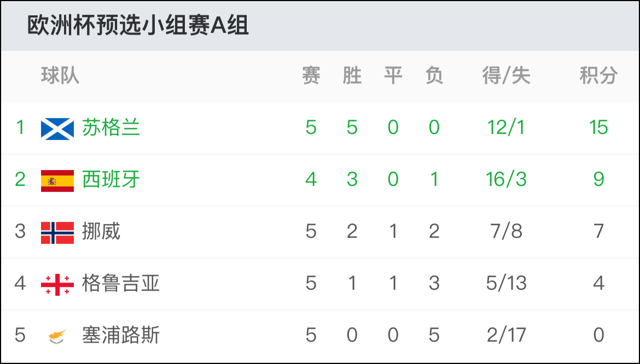640x364 pixels.
Task: Click the Spain flag icon
Action: (57, 180)
